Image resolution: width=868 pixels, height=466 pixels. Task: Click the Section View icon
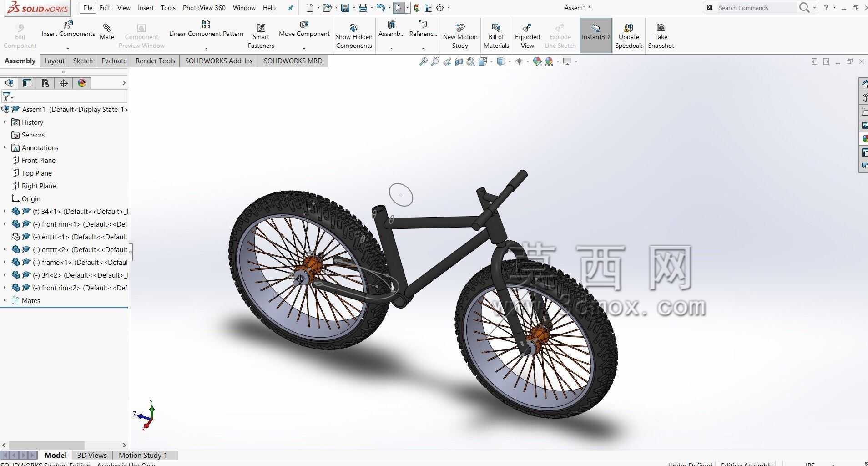pos(459,61)
